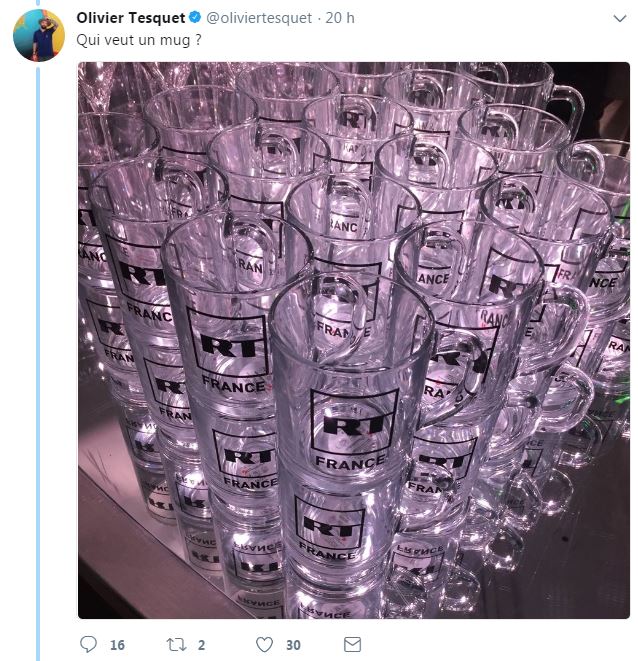Click the like count 30
Screen dimensions: 638x661
[294, 645]
